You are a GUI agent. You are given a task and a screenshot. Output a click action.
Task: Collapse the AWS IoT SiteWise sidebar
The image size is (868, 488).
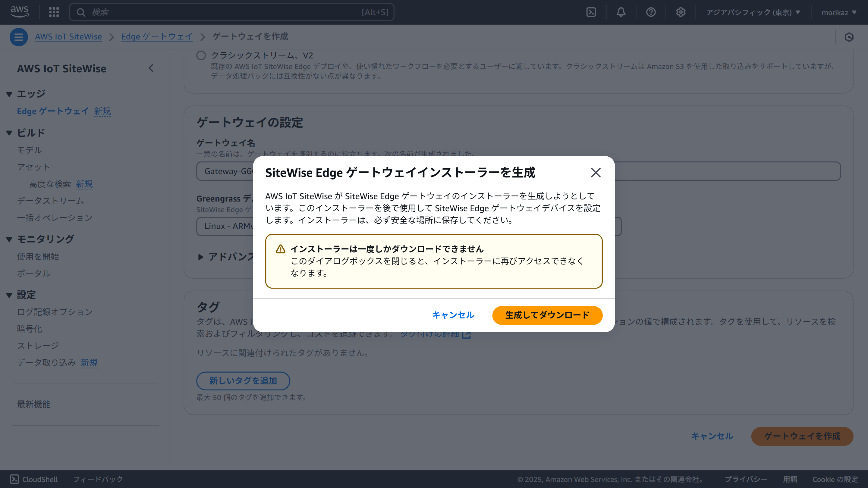(151, 68)
